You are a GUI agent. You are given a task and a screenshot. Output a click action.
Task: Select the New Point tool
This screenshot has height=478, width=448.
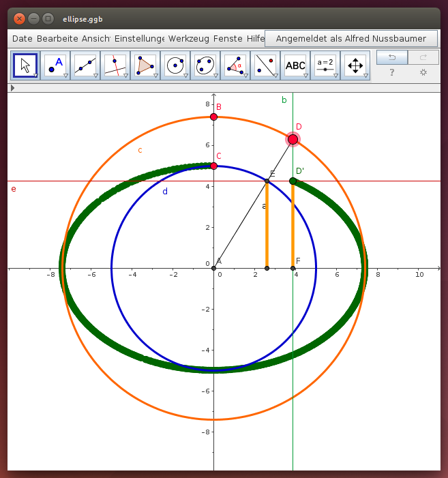(55, 65)
